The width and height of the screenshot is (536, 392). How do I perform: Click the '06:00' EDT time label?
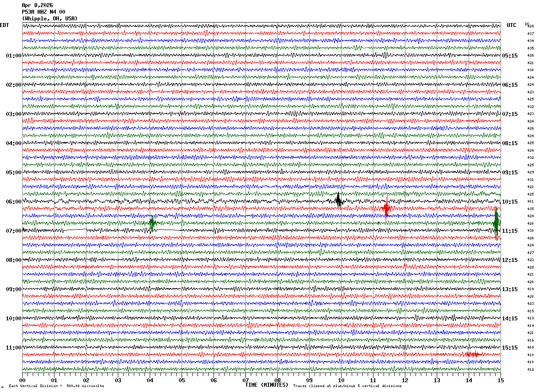14,202
